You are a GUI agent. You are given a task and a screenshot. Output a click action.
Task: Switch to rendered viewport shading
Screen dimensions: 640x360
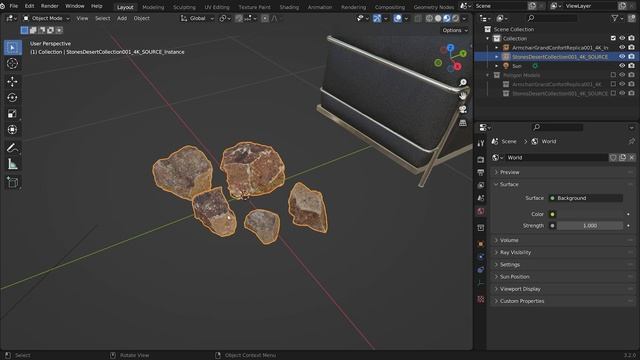click(456, 18)
